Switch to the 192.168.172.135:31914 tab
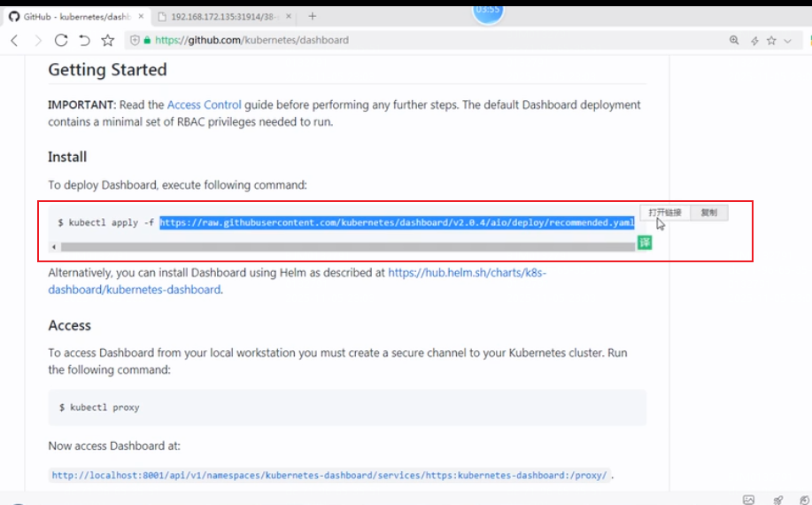812x505 pixels. click(x=224, y=17)
